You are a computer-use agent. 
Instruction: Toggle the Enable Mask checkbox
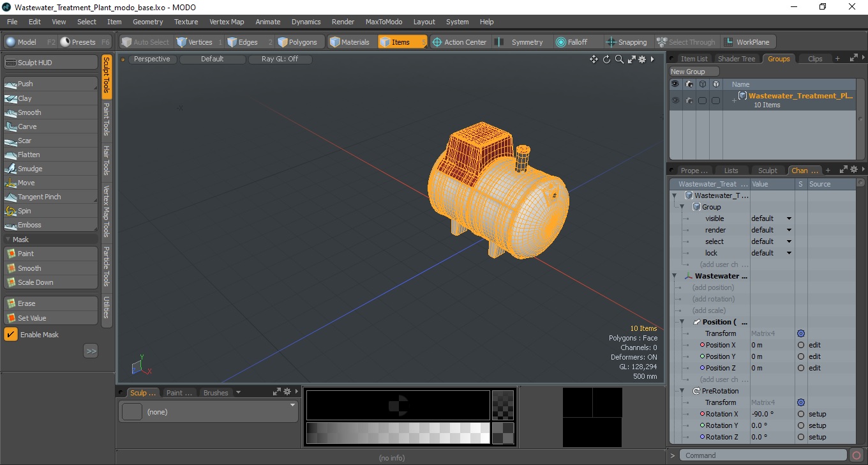[x=11, y=335]
